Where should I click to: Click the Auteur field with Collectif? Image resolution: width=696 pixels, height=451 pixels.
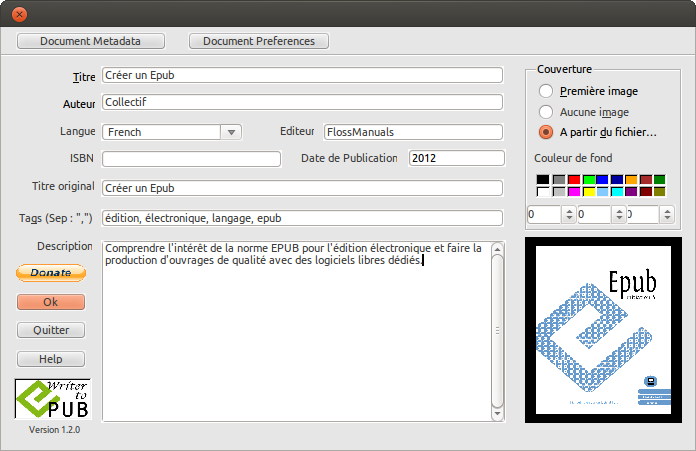click(302, 102)
